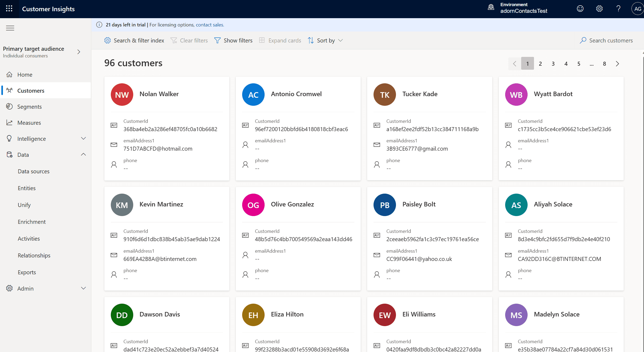
Task: Go to page 3 of customers
Action: (553, 64)
